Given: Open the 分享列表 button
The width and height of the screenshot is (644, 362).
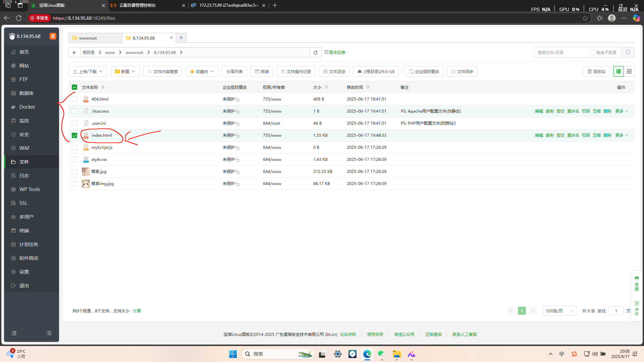Looking at the screenshot, I should tap(234, 71).
